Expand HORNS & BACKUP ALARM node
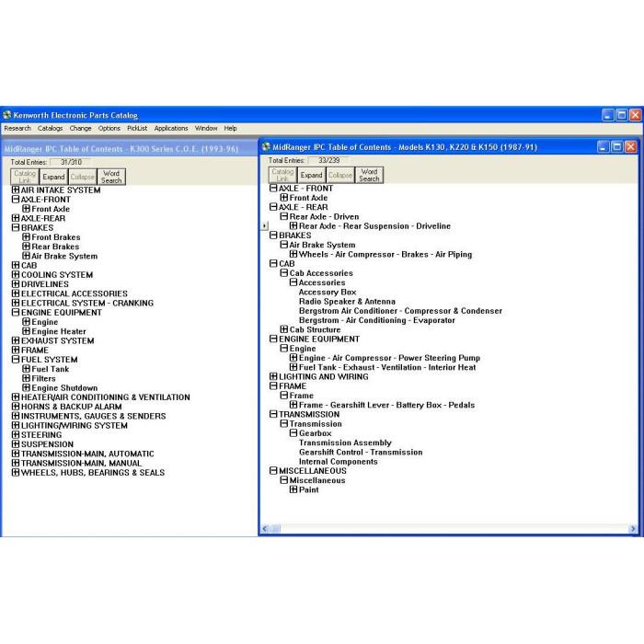The height and width of the screenshot is (644, 644). pyautogui.click(x=16, y=407)
